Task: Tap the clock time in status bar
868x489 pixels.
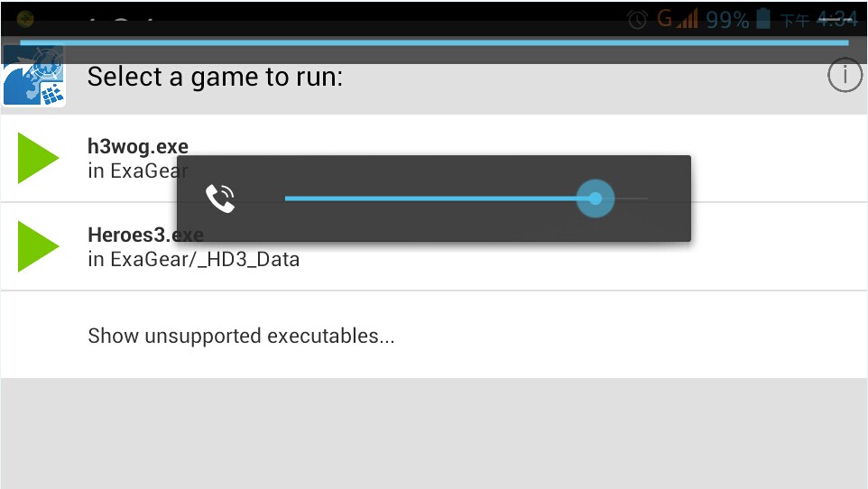Action: pos(837,19)
